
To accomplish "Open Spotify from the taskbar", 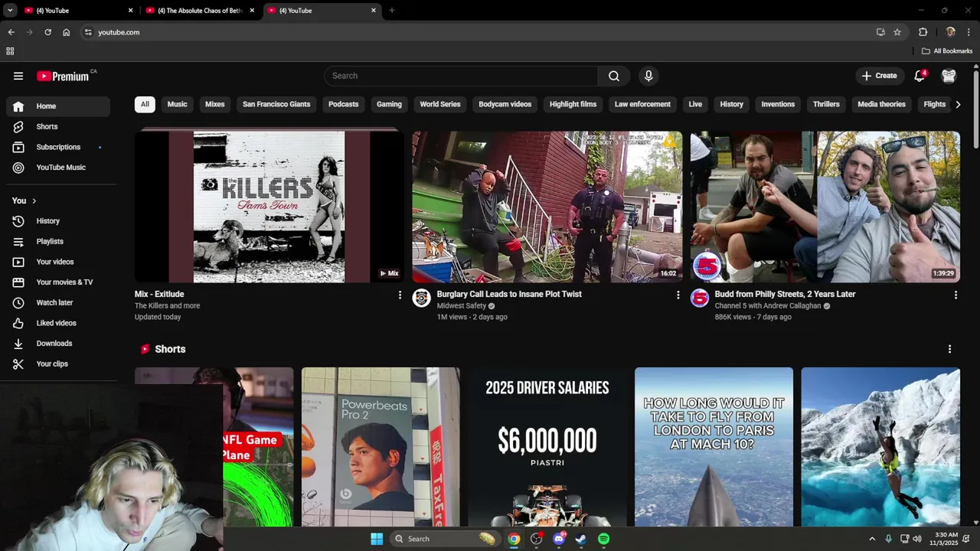I will click(x=603, y=539).
